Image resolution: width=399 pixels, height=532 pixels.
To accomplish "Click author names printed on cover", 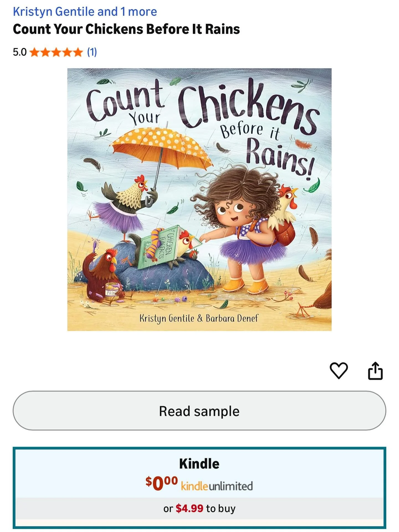I will 199,318.
